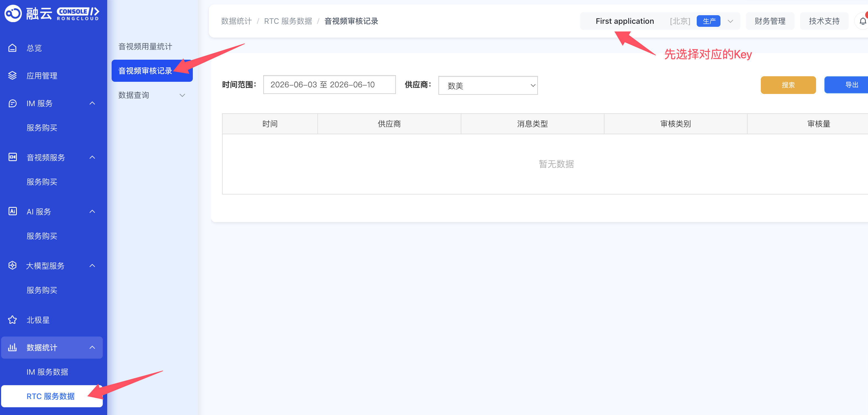Open the notification bell
This screenshot has height=415, width=868.
(x=862, y=21)
